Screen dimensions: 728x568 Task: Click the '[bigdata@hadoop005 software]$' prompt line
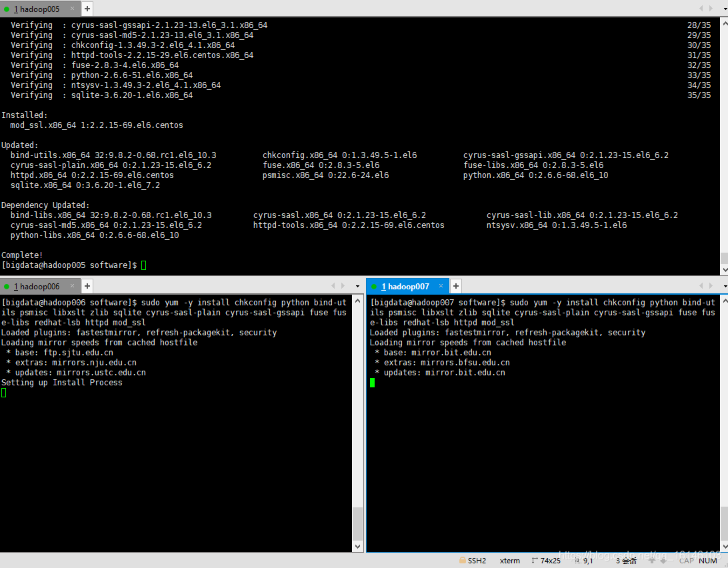(69, 265)
